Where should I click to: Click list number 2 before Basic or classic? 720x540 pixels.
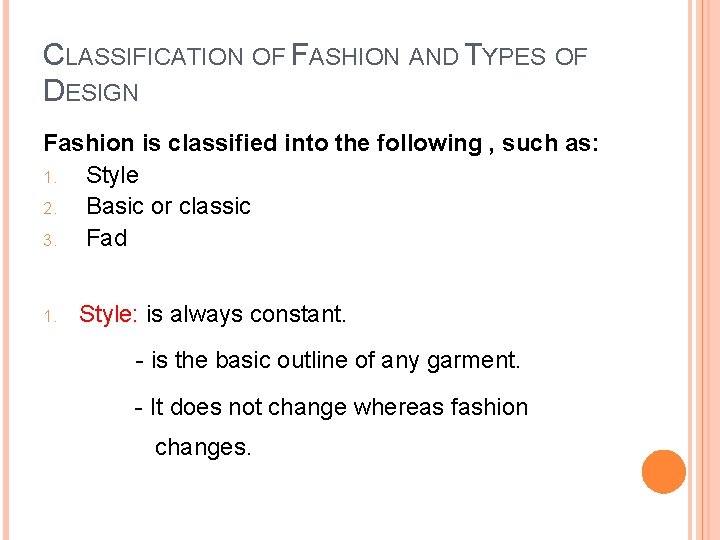click(x=50, y=208)
